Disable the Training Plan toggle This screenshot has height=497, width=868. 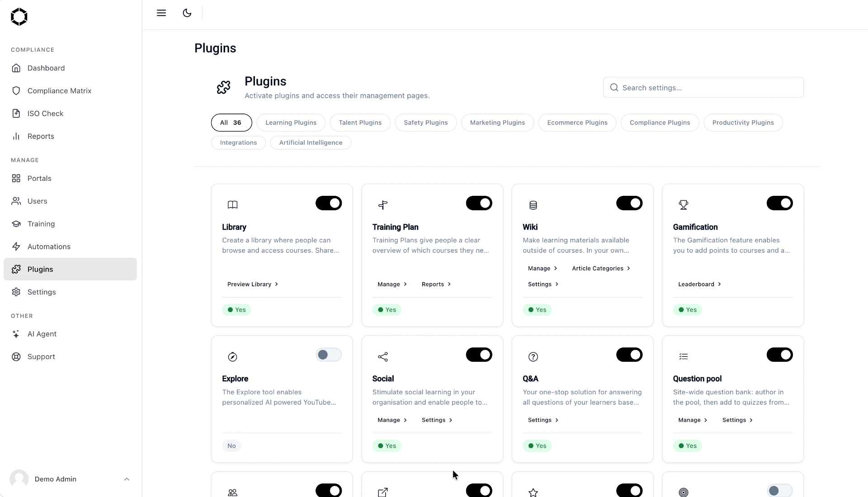pyautogui.click(x=479, y=203)
